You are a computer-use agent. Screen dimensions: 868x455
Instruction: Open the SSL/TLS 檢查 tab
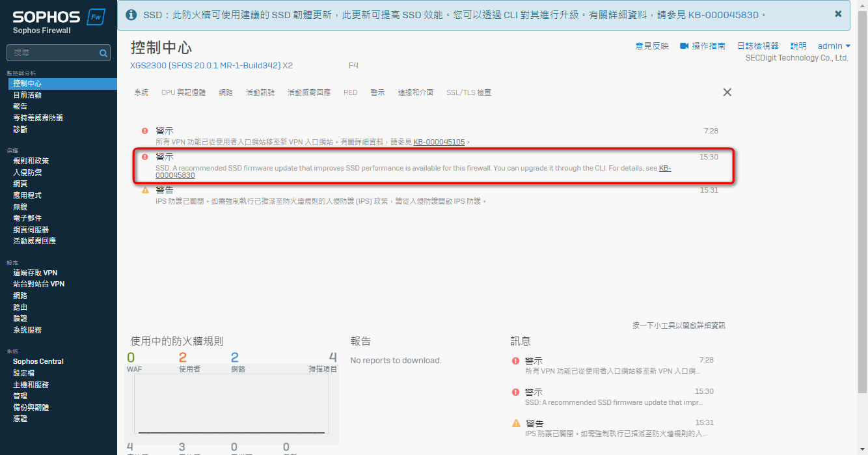(x=468, y=92)
